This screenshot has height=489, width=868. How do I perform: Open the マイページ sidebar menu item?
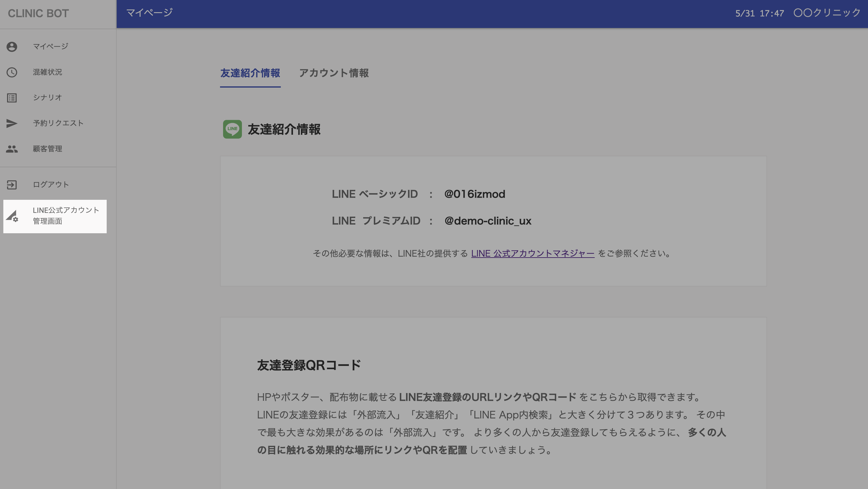(50, 47)
